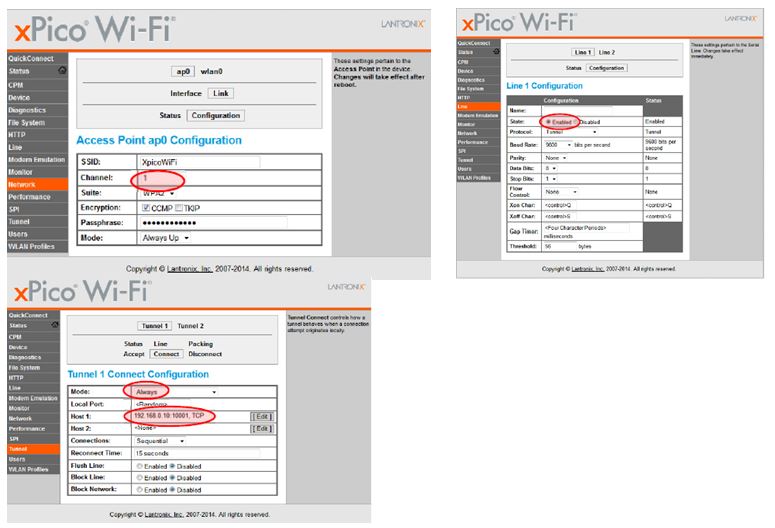Switch to the Tunnel 2 tab
Image resolution: width=775 pixels, height=528 pixels.
click(192, 326)
